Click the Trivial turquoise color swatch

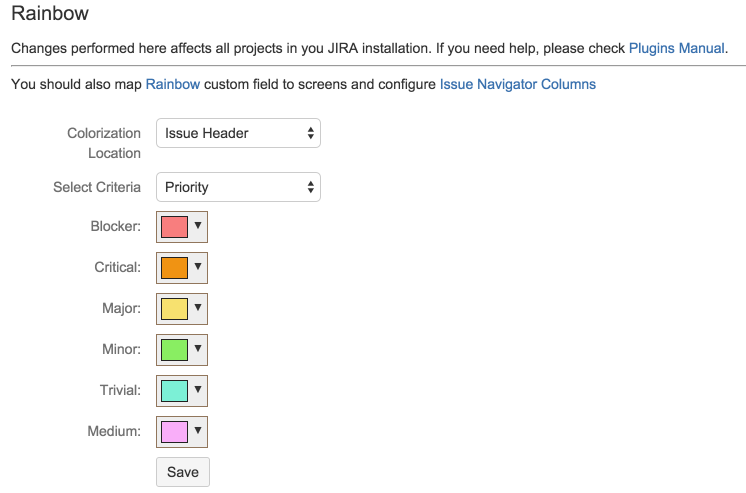click(175, 391)
